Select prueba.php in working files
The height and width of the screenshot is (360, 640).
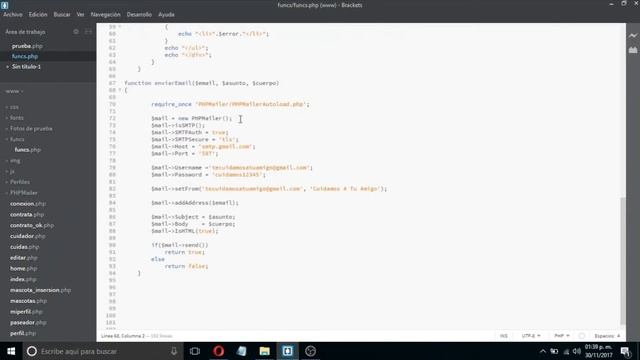[x=27, y=46]
